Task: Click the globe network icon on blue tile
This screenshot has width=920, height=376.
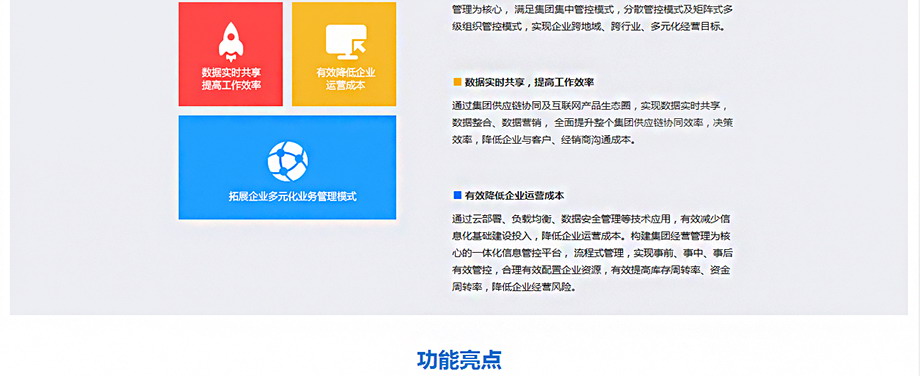Action: coord(288,161)
